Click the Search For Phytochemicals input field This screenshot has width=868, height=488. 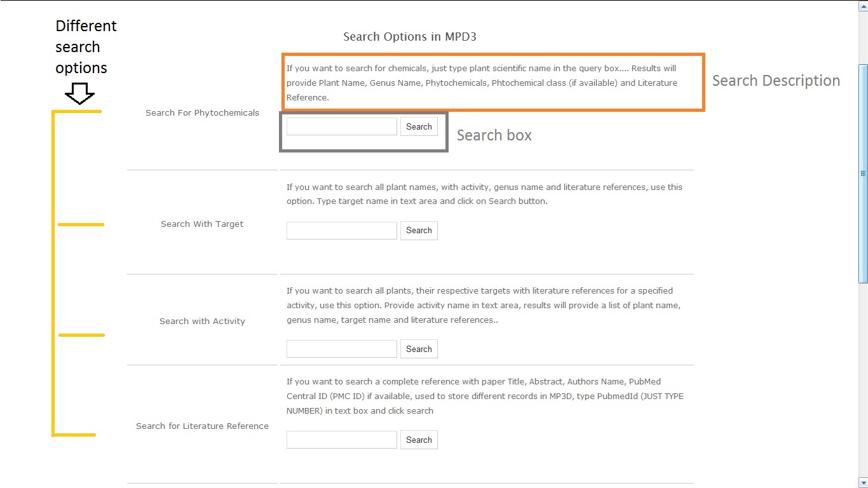341,126
